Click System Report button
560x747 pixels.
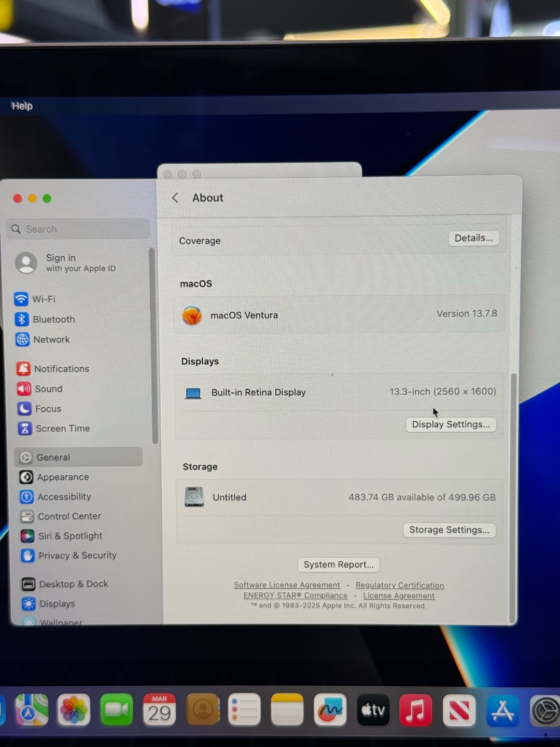pyautogui.click(x=339, y=564)
